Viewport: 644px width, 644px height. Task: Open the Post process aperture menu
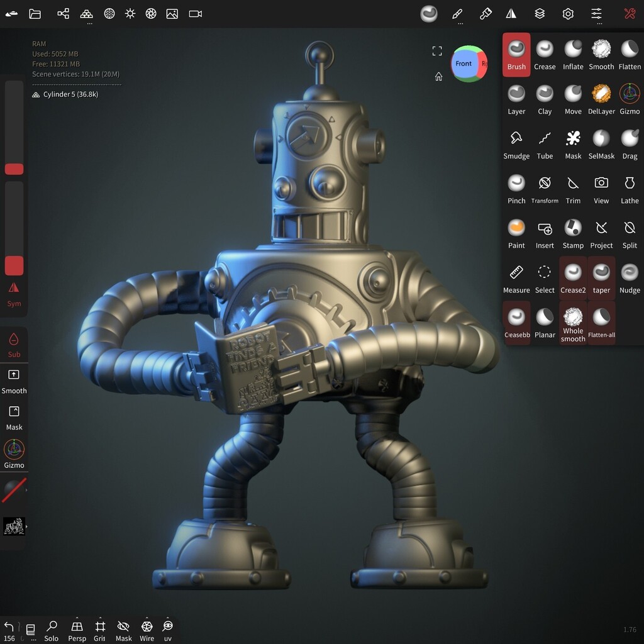point(151,14)
